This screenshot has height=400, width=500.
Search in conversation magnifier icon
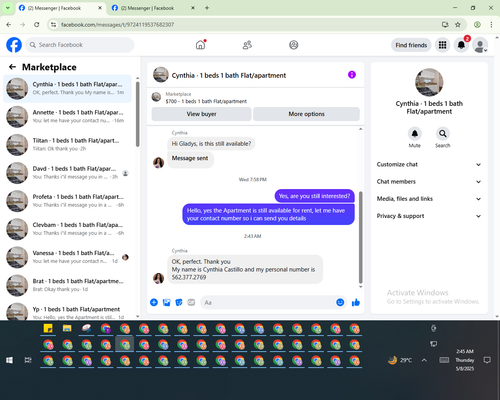click(x=443, y=134)
